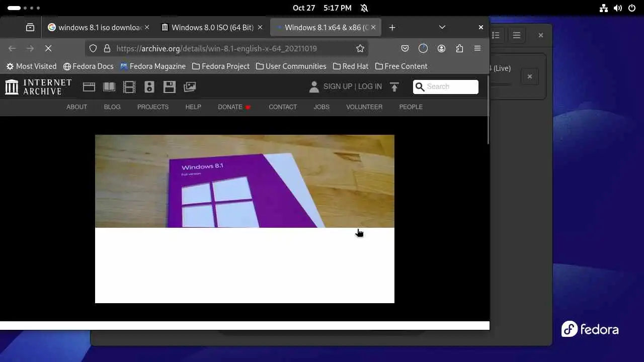Open the Fedora Docs bookmark
Image resolution: width=644 pixels, height=362 pixels.
[x=88, y=66]
